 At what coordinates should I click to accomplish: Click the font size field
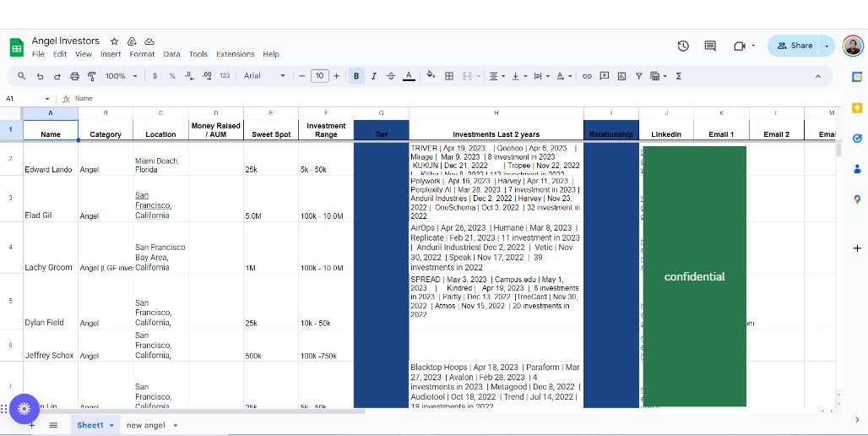320,76
